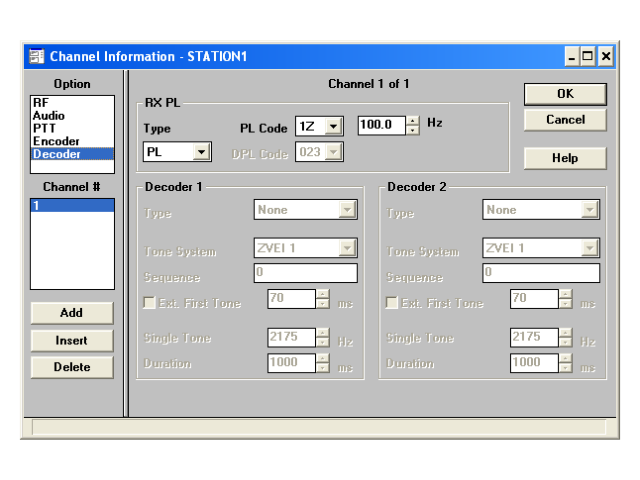Image resolution: width=640 pixels, height=480 pixels.
Task: Toggle Decoder 1 Ext. First Tone checkbox
Action: click(150, 303)
